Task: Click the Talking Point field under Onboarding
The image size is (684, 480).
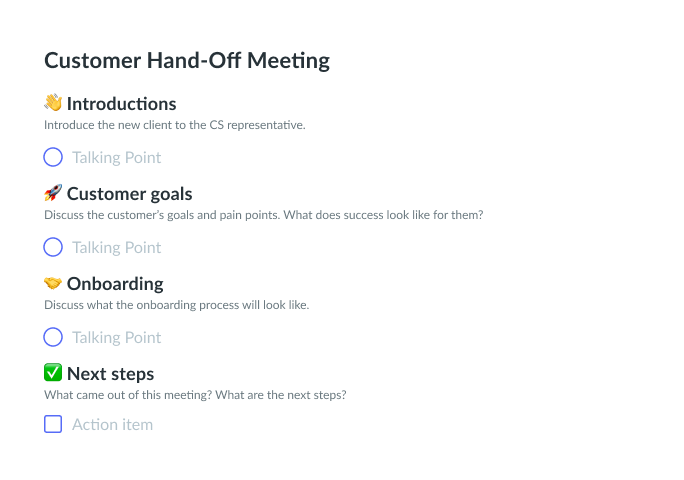Action: click(x=116, y=337)
